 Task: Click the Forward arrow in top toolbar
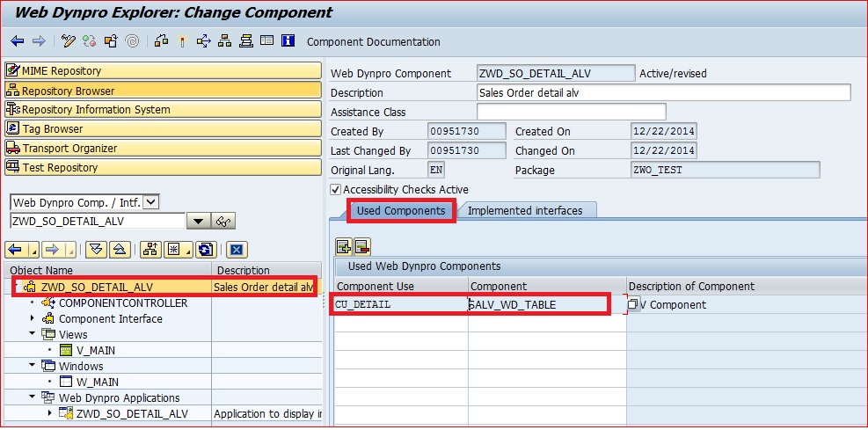pyautogui.click(x=38, y=41)
